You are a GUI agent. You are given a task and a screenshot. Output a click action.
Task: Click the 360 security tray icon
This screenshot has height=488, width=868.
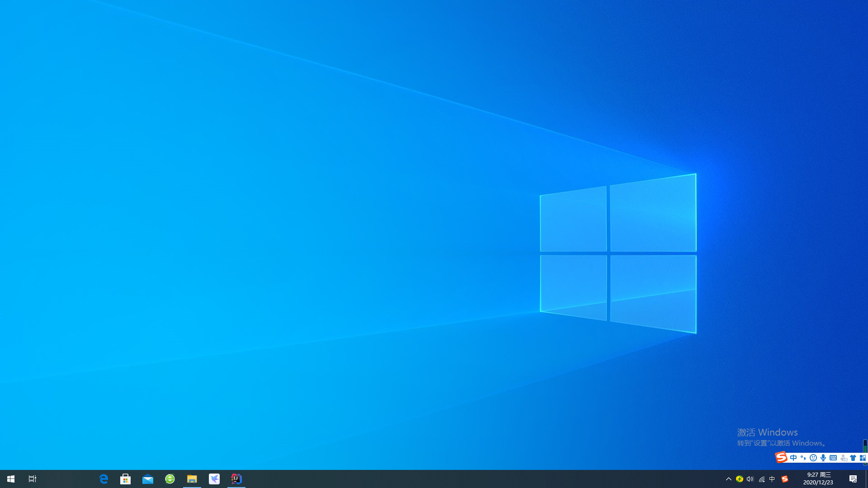(x=740, y=479)
